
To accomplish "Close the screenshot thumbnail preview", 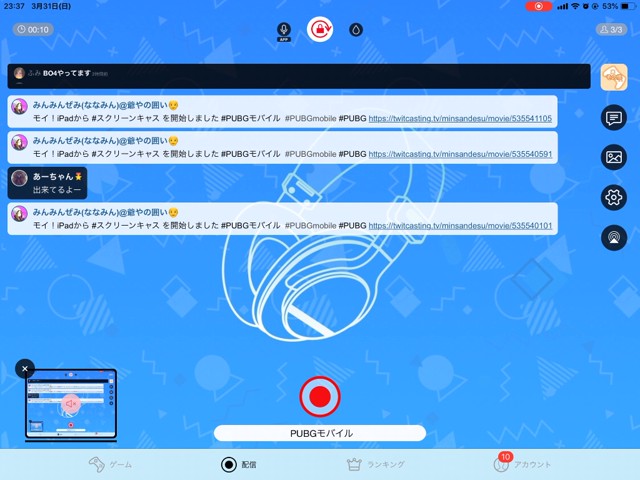I will [25, 369].
